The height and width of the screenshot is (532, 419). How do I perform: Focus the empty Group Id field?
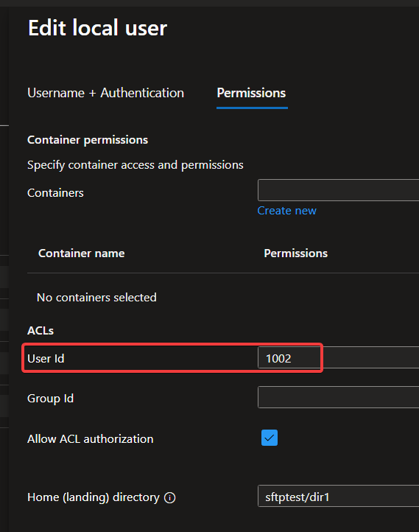coord(338,397)
